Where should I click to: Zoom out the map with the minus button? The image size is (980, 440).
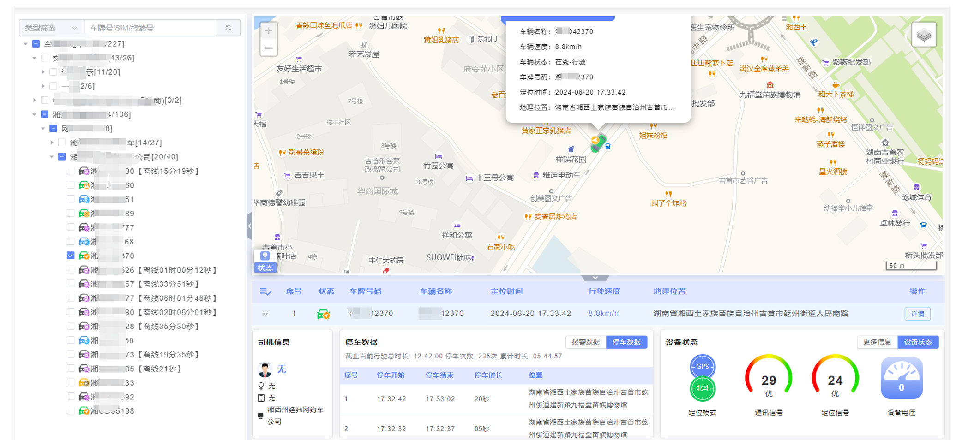tap(268, 48)
